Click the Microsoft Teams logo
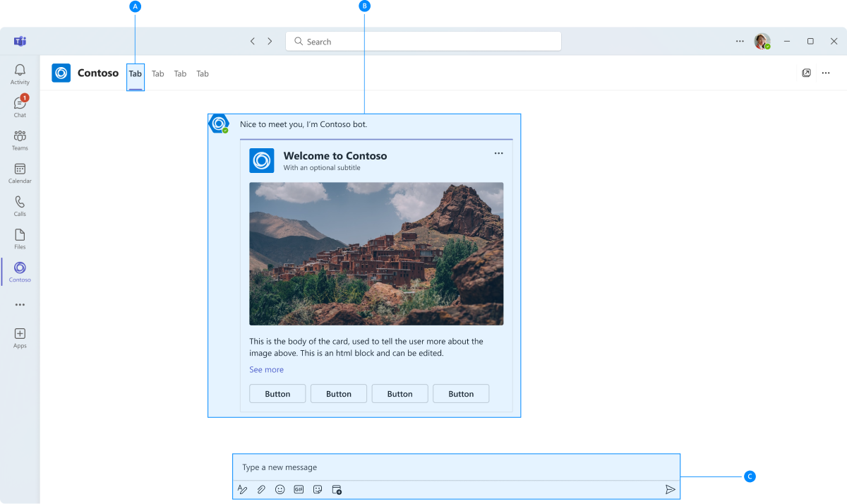Screen dimensions: 847x504 pyautogui.click(x=20, y=41)
